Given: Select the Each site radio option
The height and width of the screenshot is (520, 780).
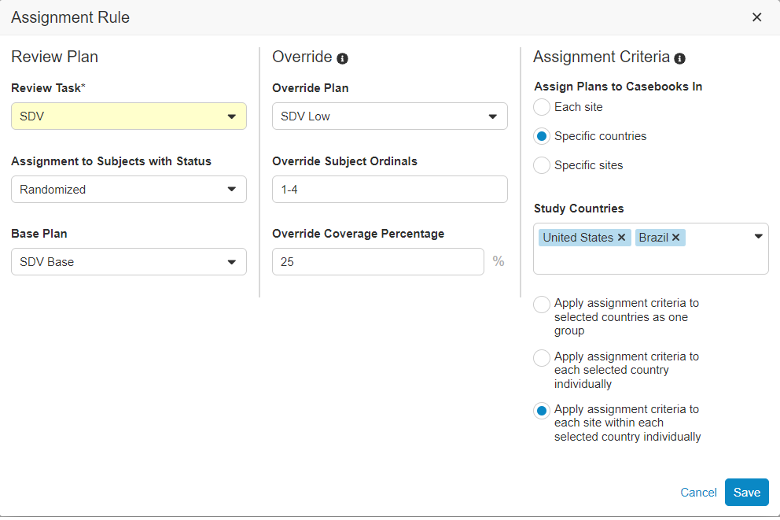Looking at the screenshot, I should click(542, 107).
